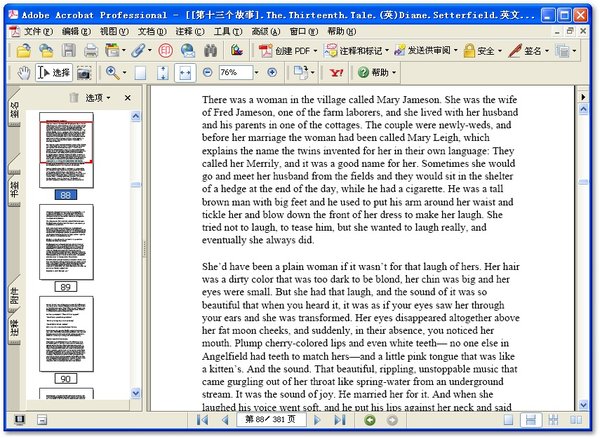Click the trash icon in Pages panel

coord(74,98)
